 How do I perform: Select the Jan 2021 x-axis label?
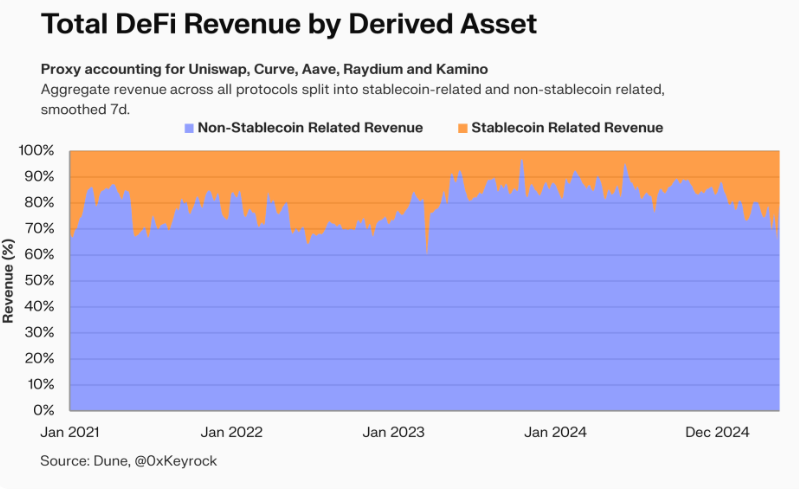pyautogui.click(x=69, y=432)
